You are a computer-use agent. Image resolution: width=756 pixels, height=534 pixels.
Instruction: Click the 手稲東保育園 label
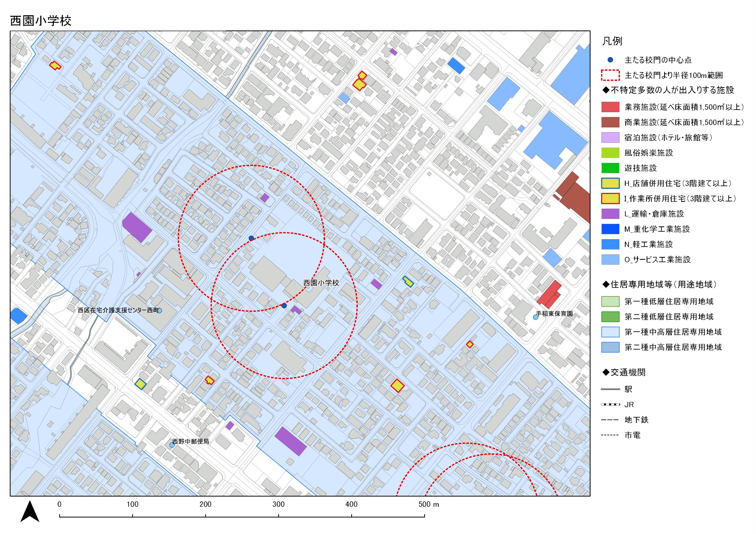[555, 314]
